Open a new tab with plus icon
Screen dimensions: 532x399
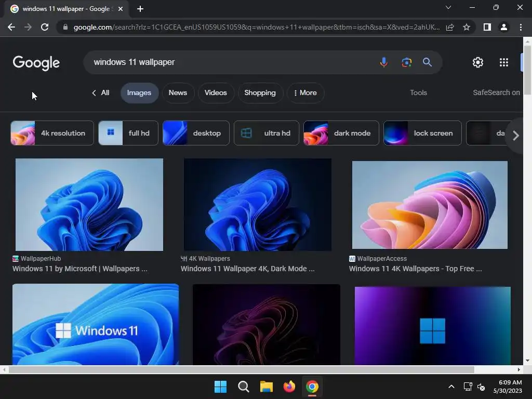point(140,9)
